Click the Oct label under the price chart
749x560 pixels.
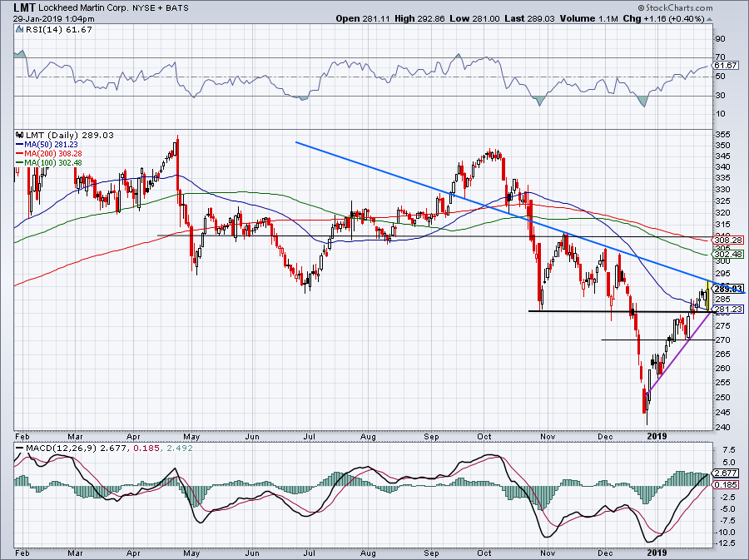pyautogui.click(x=484, y=436)
